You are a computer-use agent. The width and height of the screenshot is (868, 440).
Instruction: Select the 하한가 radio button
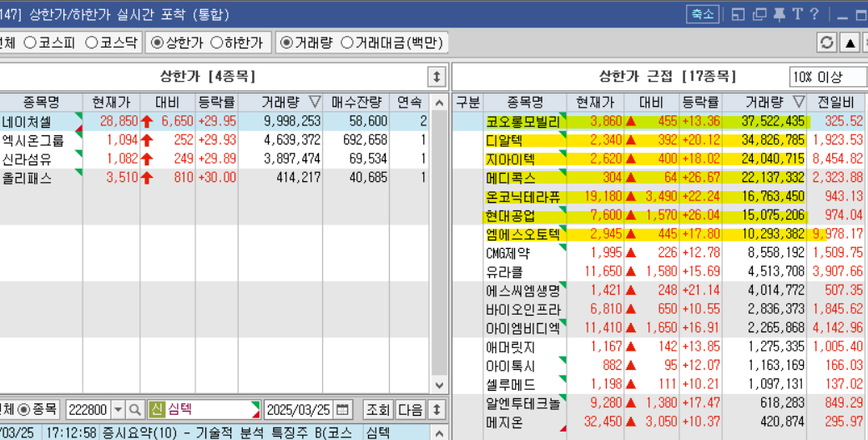[x=217, y=43]
